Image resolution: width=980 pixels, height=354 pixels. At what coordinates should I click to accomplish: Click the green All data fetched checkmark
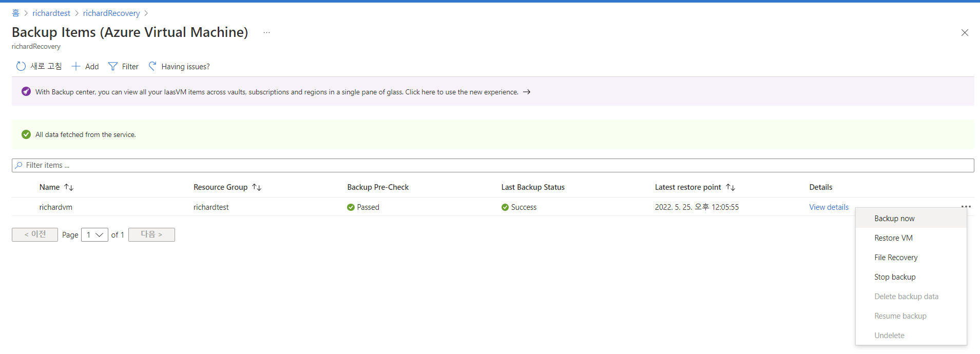[26, 134]
